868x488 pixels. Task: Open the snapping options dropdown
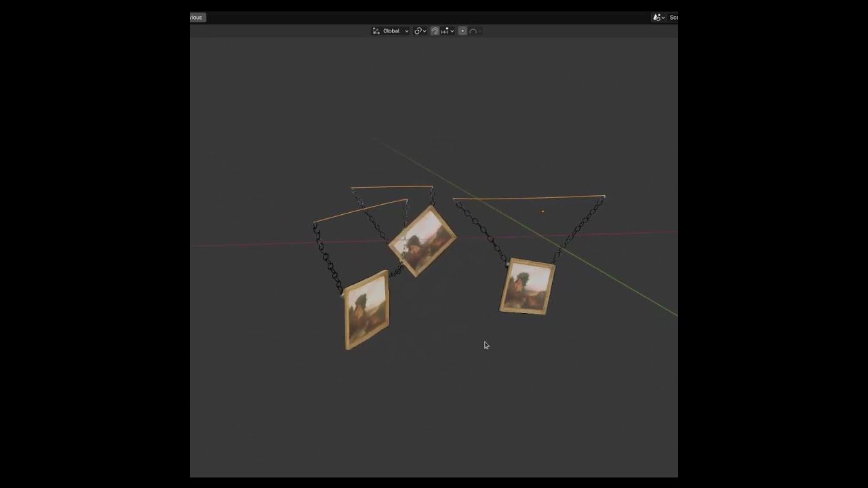pos(448,31)
